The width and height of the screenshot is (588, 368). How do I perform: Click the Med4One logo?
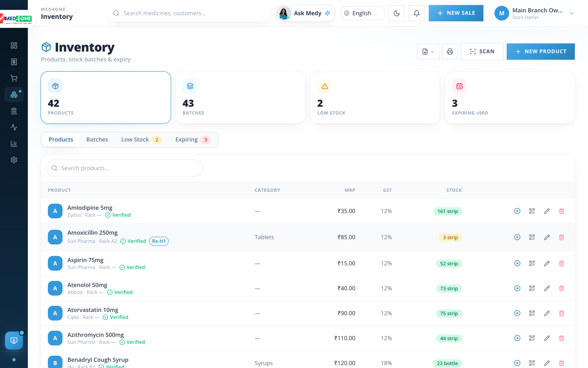click(x=16, y=18)
